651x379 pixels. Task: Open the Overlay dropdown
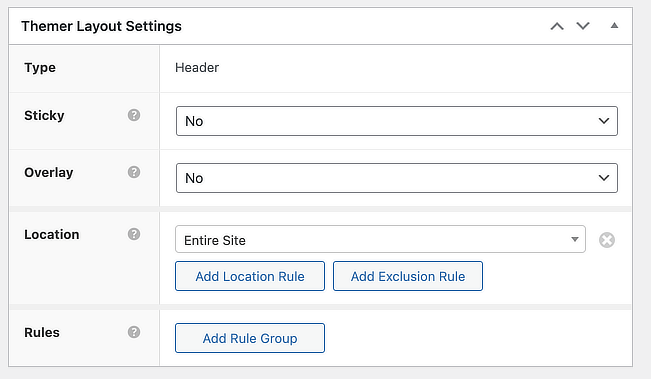tap(396, 178)
